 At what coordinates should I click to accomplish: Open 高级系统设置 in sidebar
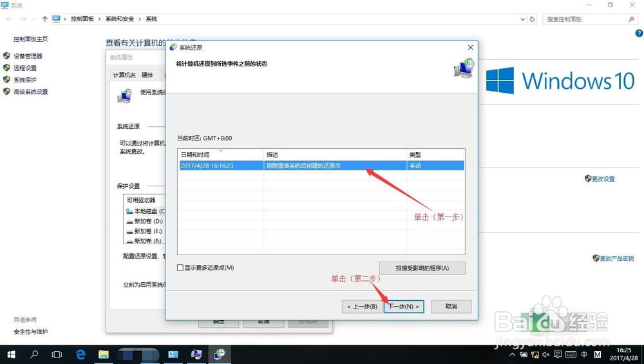click(30, 91)
